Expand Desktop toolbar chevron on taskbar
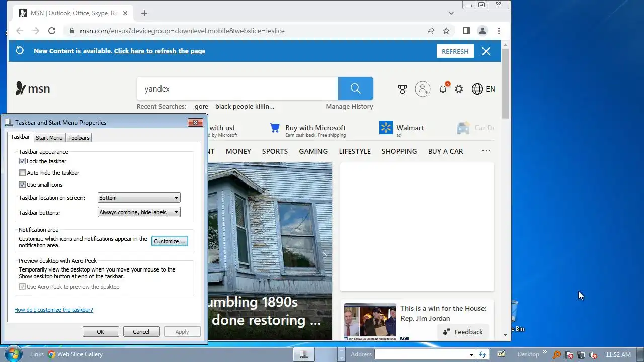The height and width of the screenshot is (362, 644). pyautogui.click(x=545, y=352)
